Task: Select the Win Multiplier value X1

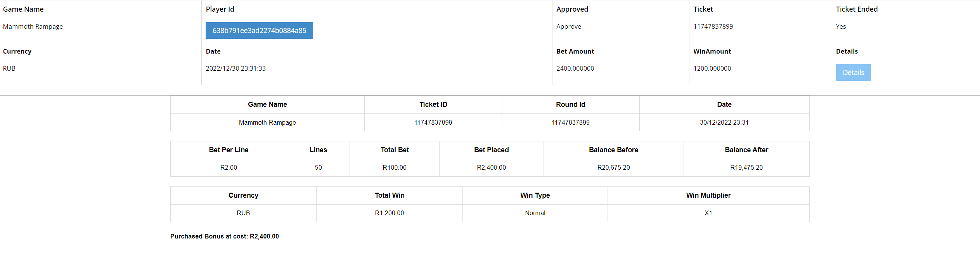Action: click(708, 213)
